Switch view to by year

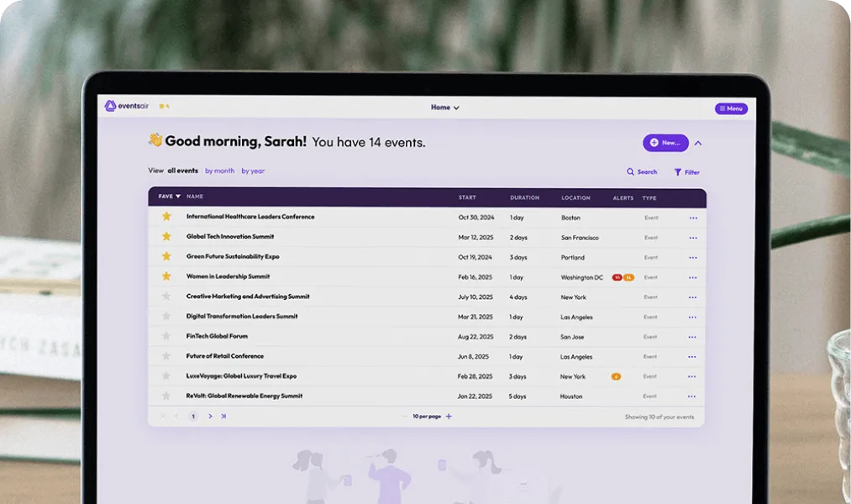tap(253, 171)
